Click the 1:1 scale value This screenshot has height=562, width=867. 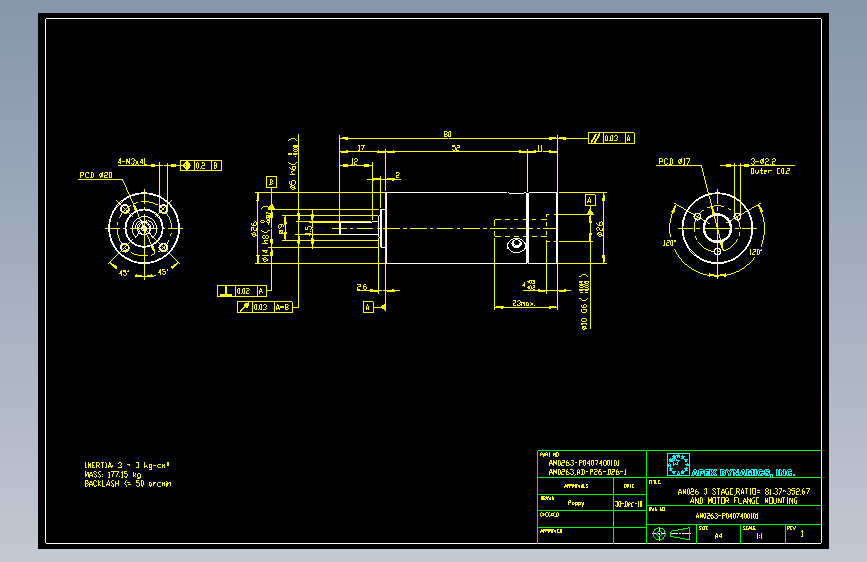[x=759, y=535]
